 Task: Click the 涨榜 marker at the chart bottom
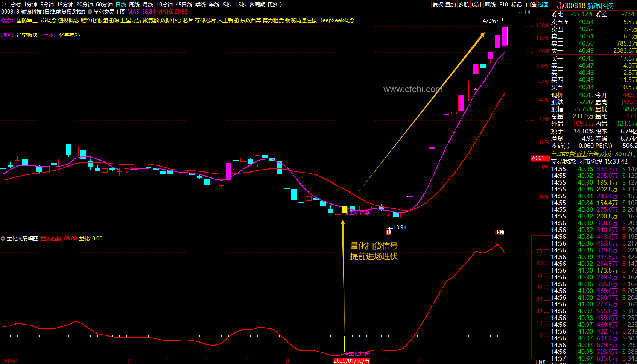click(499, 232)
